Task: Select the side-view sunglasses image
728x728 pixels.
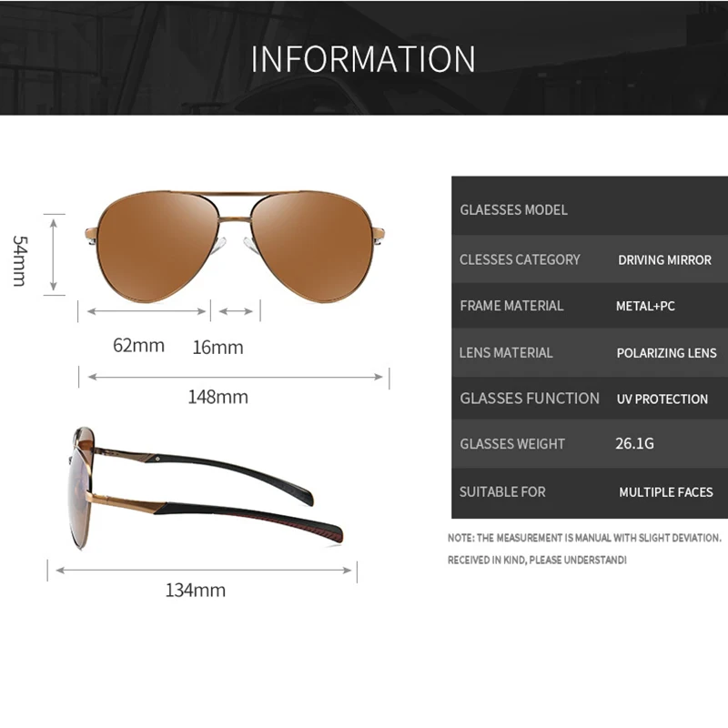Action: pos(206,488)
